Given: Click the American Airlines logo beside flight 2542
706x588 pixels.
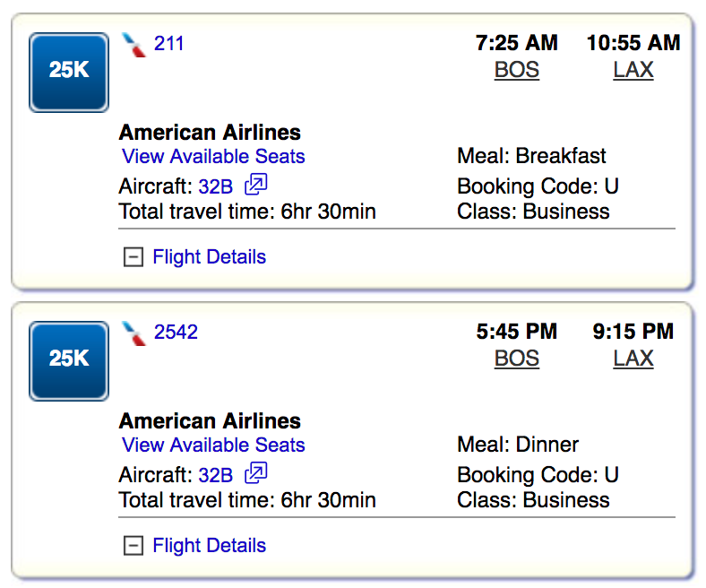Looking at the screenshot, I should coord(134,333).
